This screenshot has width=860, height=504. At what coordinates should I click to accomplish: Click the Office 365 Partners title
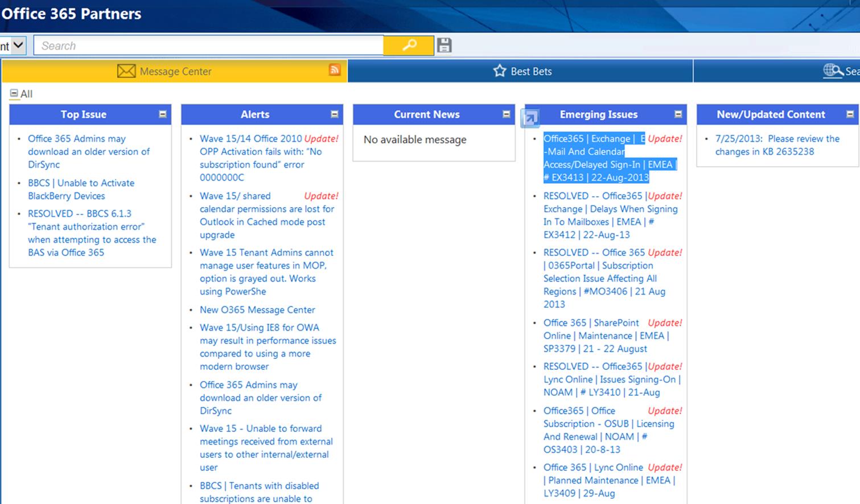71,14
